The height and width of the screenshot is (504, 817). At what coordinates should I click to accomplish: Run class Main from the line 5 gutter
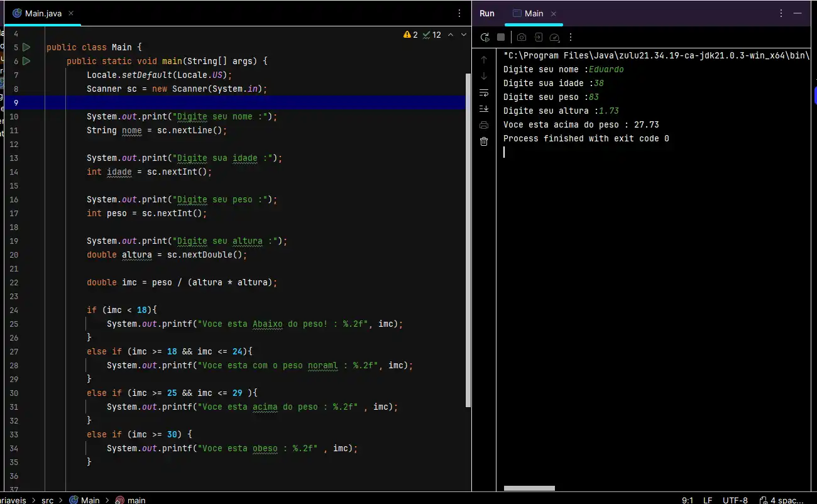(26, 47)
